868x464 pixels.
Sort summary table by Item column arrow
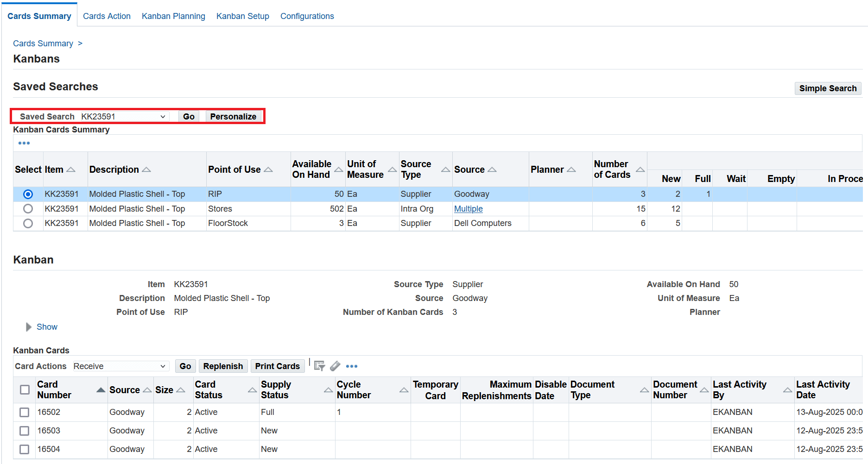click(x=71, y=170)
